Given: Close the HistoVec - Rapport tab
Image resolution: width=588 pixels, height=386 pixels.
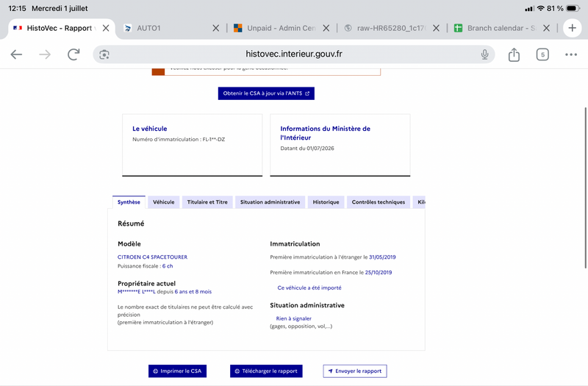Looking at the screenshot, I should [106, 28].
